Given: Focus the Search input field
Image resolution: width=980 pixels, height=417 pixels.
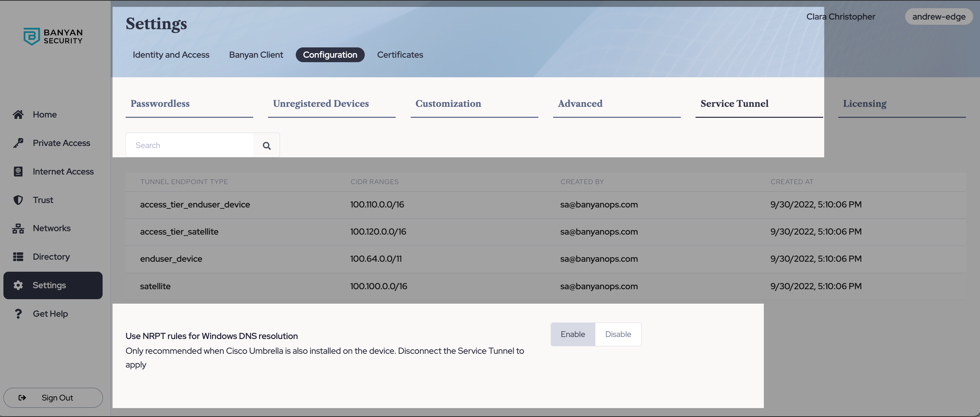Looking at the screenshot, I should (189, 145).
